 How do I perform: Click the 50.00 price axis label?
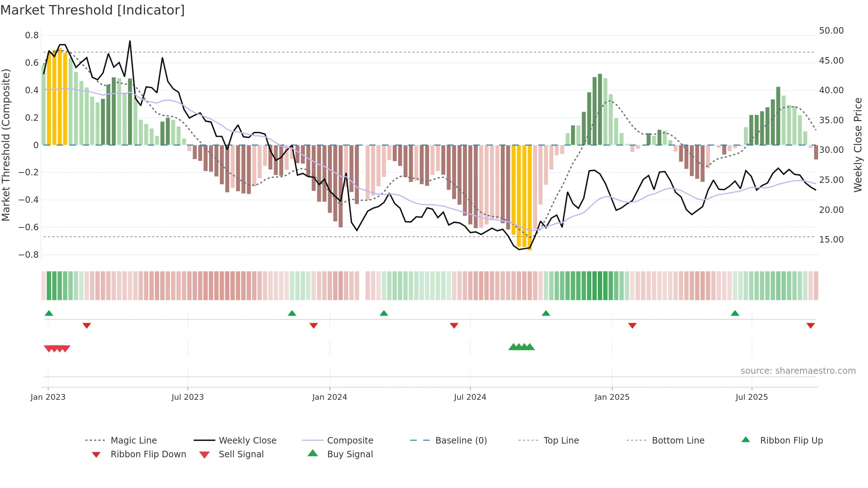point(831,31)
